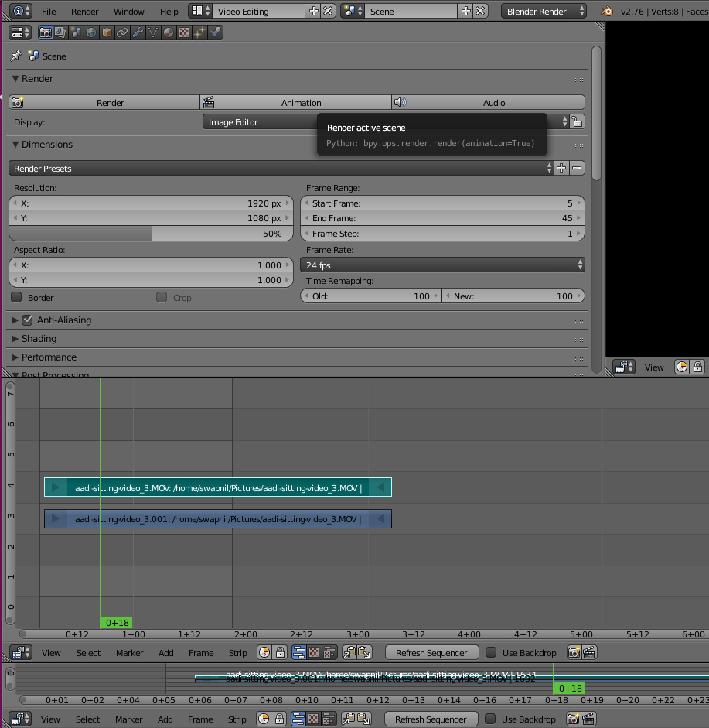This screenshot has height=728, width=709.
Task: Click Refresh Sequencer in upper sequencer
Action: tap(431, 652)
